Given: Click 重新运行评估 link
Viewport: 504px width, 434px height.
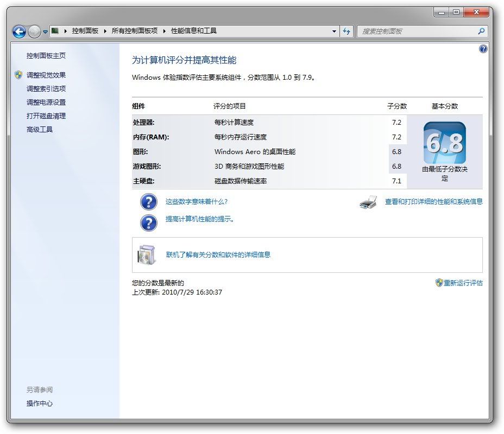Looking at the screenshot, I should pyautogui.click(x=463, y=283).
